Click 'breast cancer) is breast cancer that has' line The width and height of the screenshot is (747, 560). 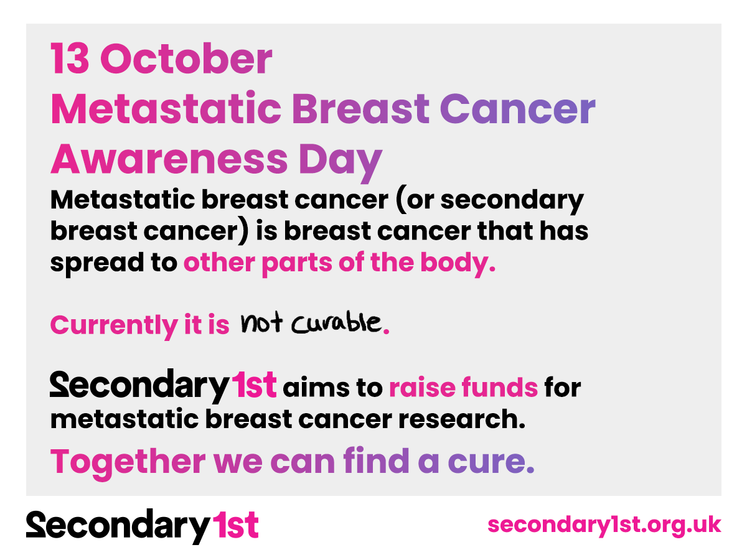click(319, 232)
